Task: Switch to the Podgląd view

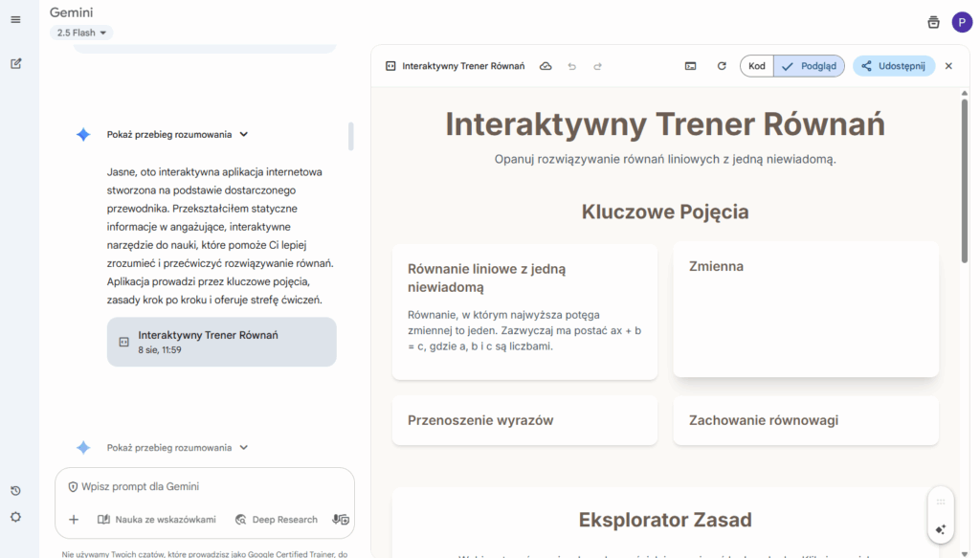Action: click(x=809, y=66)
